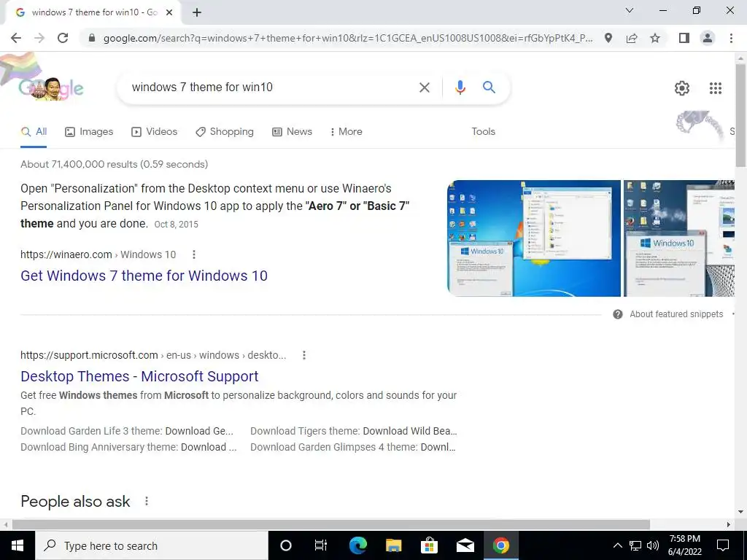Open the Google apps grid
Viewport: 747px width, 560px height.
[x=716, y=88]
